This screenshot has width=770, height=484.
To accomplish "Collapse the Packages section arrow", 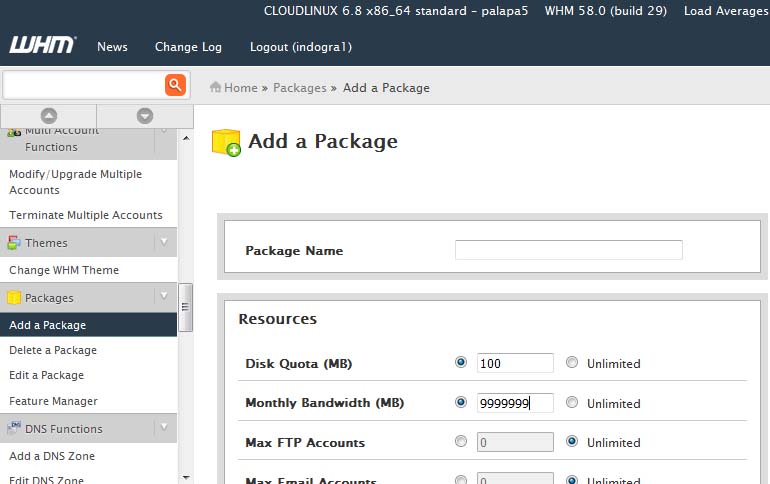I will pos(164,297).
